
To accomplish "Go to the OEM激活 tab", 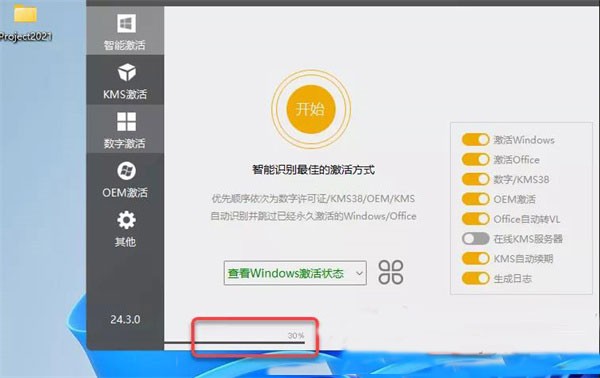I will [x=125, y=178].
